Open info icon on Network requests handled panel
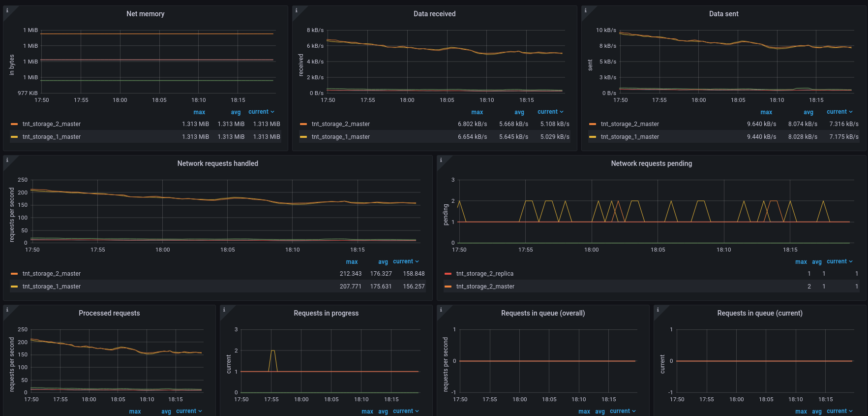Screen dimensions: 868x416 point(7,160)
